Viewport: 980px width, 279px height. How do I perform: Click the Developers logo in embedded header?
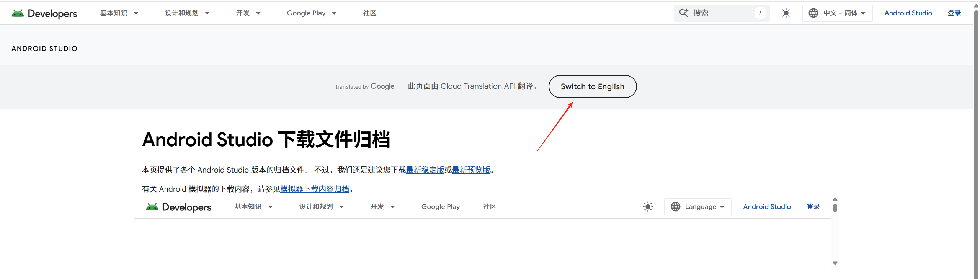pyautogui.click(x=179, y=207)
